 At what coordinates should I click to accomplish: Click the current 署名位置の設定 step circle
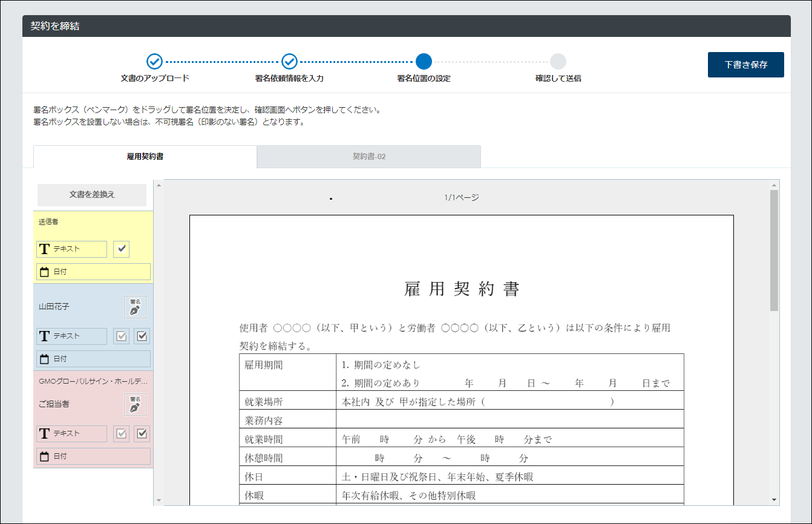pyautogui.click(x=424, y=61)
